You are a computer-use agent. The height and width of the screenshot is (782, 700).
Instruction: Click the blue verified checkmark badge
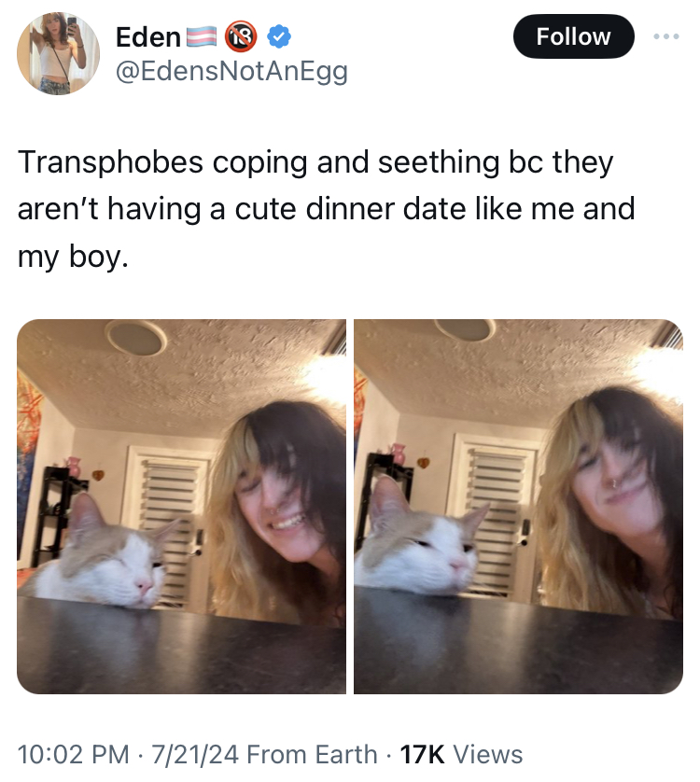(279, 37)
